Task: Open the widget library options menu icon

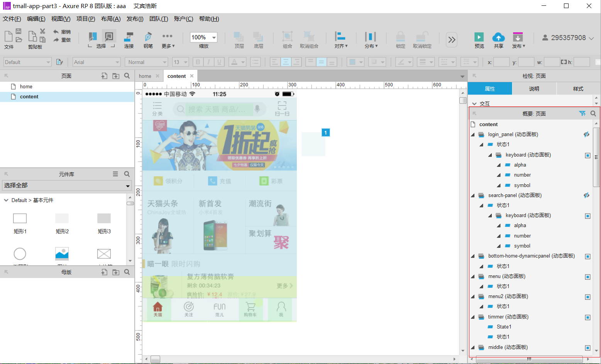Action: [x=115, y=174]
